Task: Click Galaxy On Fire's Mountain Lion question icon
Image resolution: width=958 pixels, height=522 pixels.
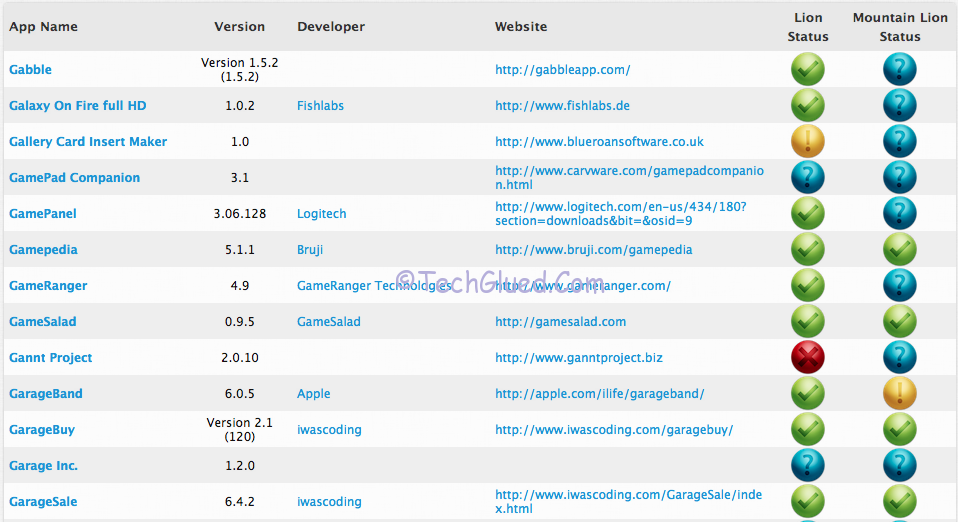Action: [x=899, y=105]
